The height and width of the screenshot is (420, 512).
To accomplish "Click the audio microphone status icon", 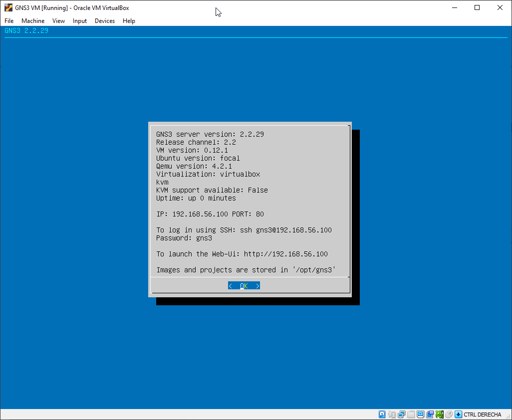I will click(392, 415).
